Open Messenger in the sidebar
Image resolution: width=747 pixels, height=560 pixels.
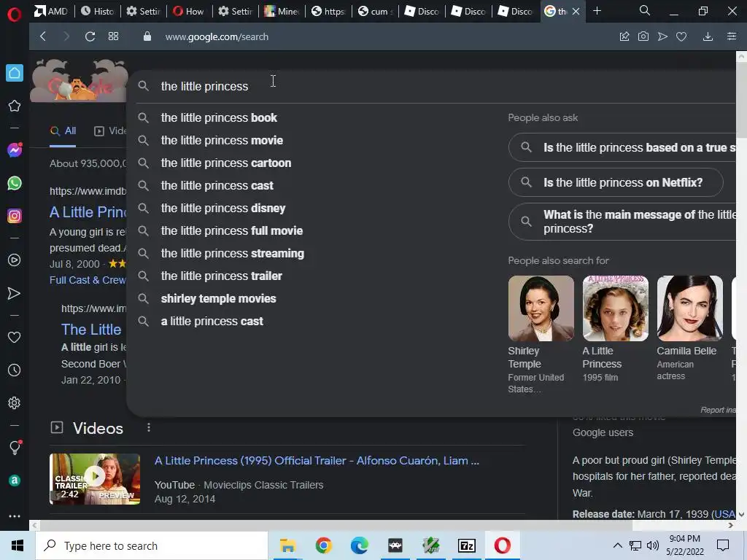(x=15, y=150)
